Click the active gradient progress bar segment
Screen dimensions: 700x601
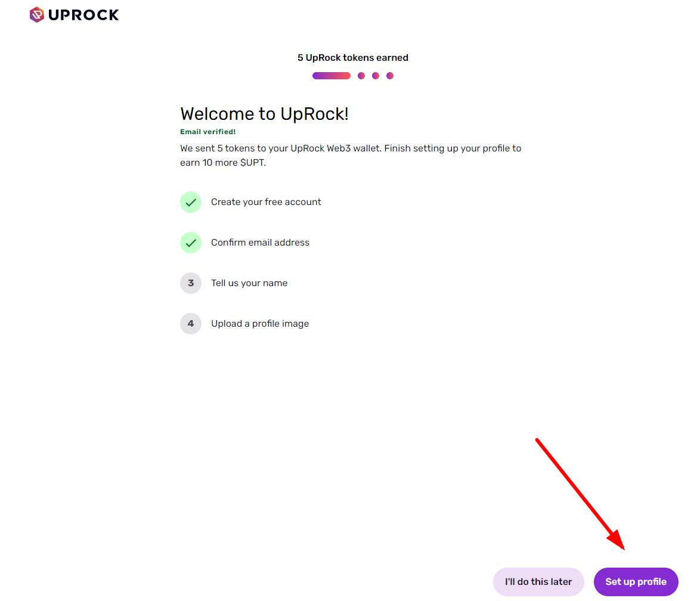tap(332, 76)
